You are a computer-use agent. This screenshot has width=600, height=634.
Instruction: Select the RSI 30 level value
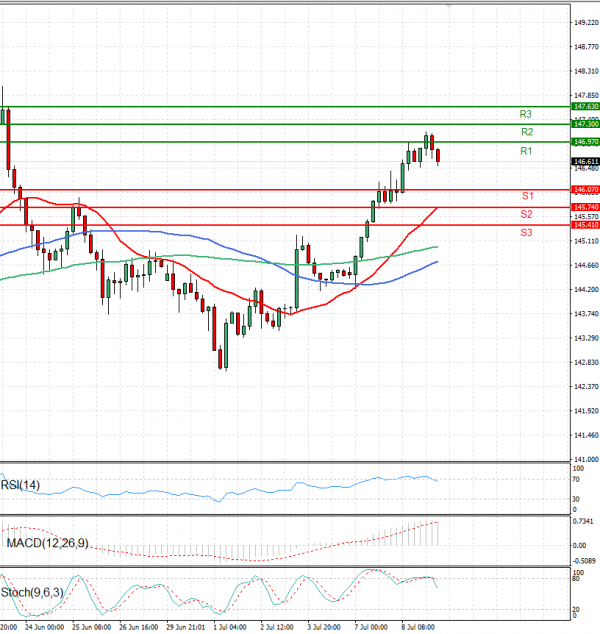pos(576,499)
